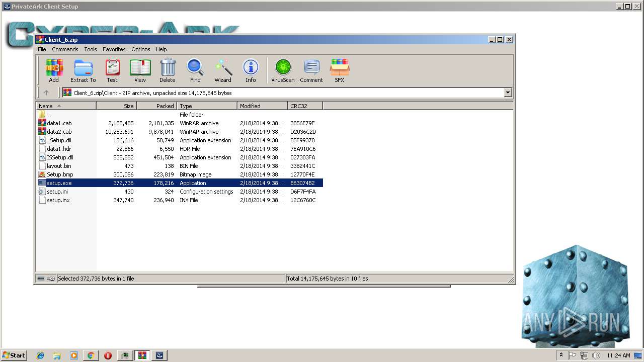Open the archive Comment tool

pyautogui.click(x=311, y=70)
